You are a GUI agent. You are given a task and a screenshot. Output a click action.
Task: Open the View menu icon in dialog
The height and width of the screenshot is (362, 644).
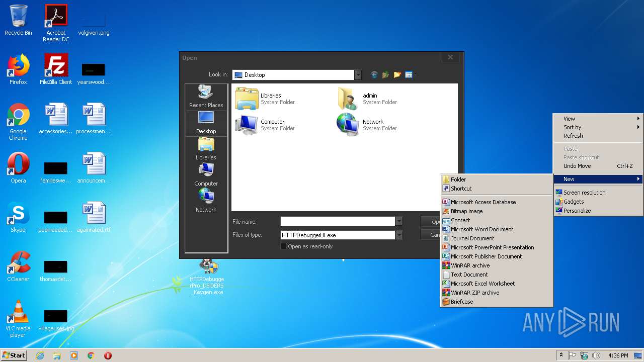coord(411,75)
